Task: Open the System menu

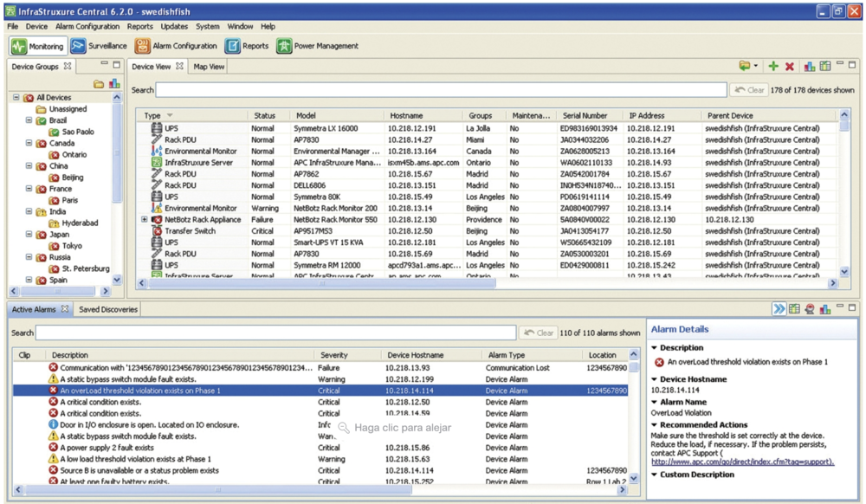Action: click(x=208, y=27)
